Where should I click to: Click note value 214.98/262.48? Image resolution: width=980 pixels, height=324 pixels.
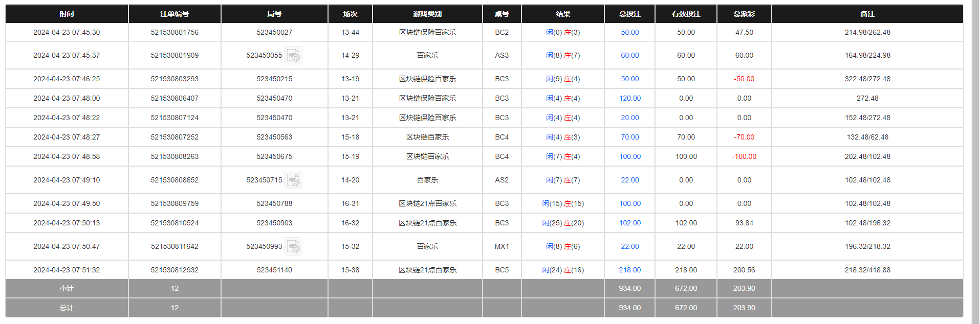[x=867, y=32]
